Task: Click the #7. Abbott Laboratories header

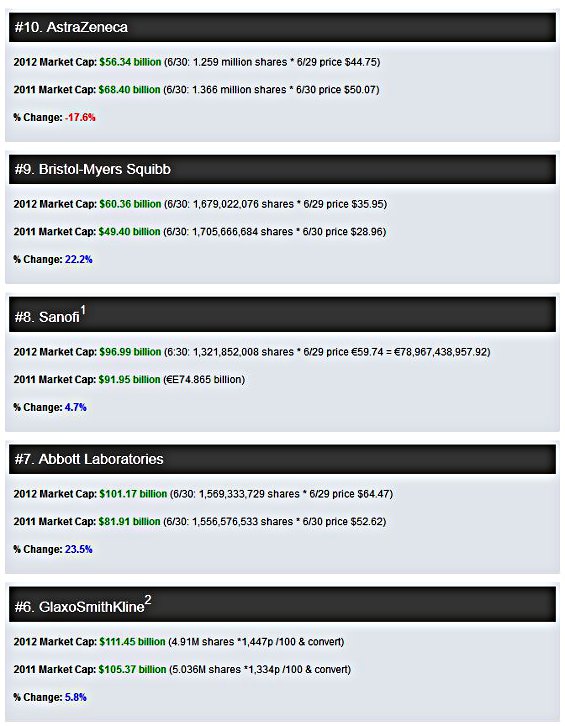Action: [x=282, y=459]
